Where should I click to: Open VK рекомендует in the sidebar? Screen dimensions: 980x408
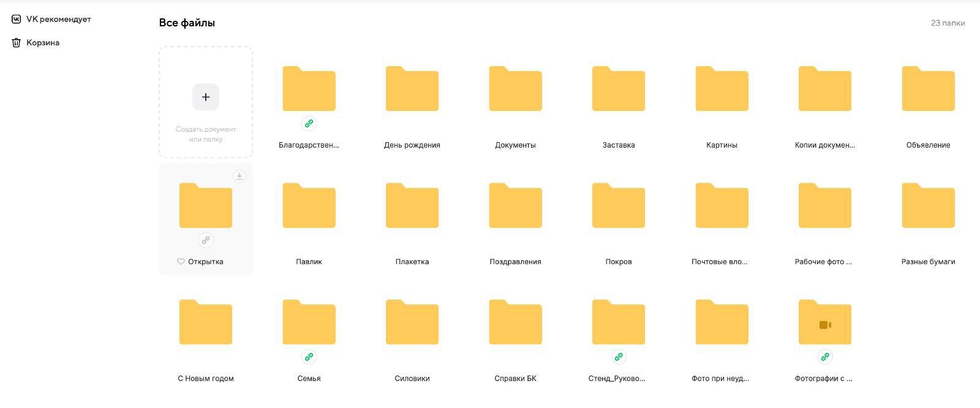click(x=58, y=19)
